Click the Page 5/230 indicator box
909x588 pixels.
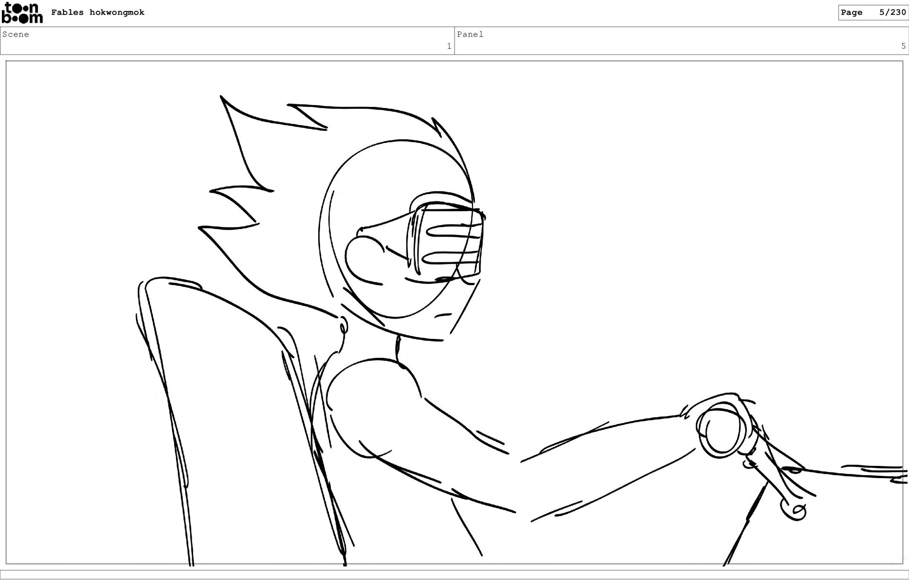[x=873, y=12]
